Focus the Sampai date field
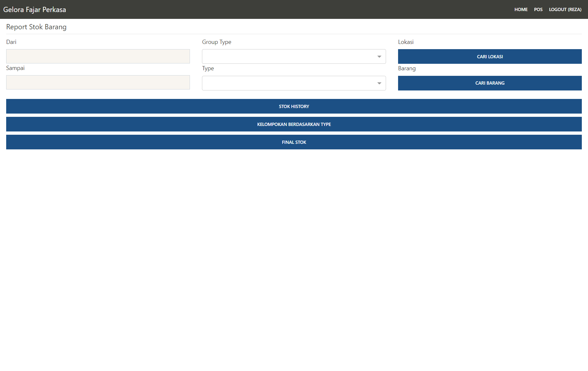The width and height of the screenshot is (588, 371). pyautogui.click(x=98, y=82)
